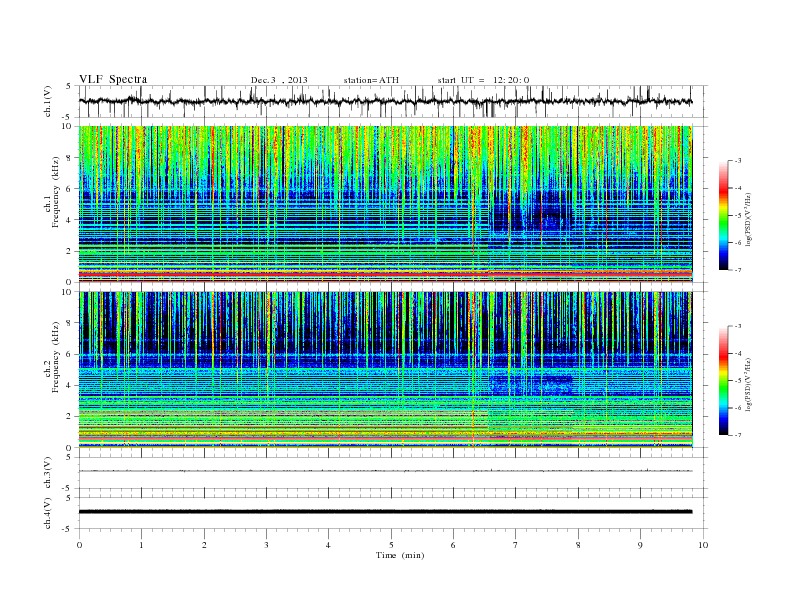Click inside the ch.1 voltage waveform panel

(x=393, y=101)
